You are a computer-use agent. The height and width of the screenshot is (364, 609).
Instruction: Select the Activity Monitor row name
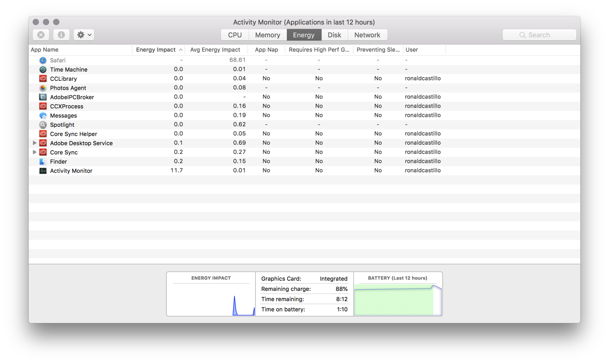click(x=71, y=171)
